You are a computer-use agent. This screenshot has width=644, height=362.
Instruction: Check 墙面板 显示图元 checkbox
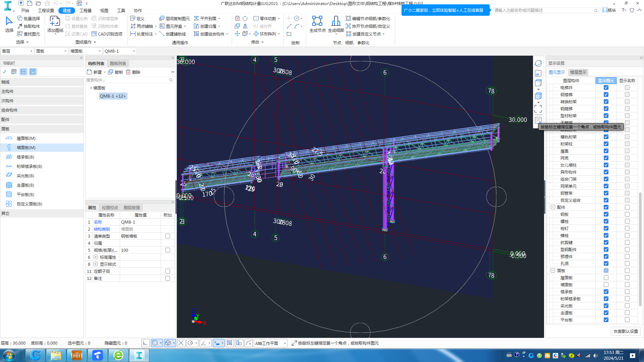[x=606, y=285]
